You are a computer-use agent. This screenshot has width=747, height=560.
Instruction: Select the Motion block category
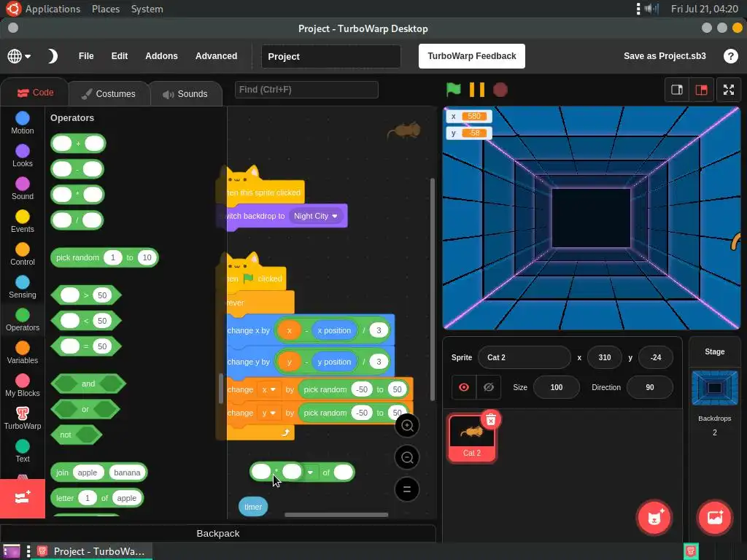23,122
